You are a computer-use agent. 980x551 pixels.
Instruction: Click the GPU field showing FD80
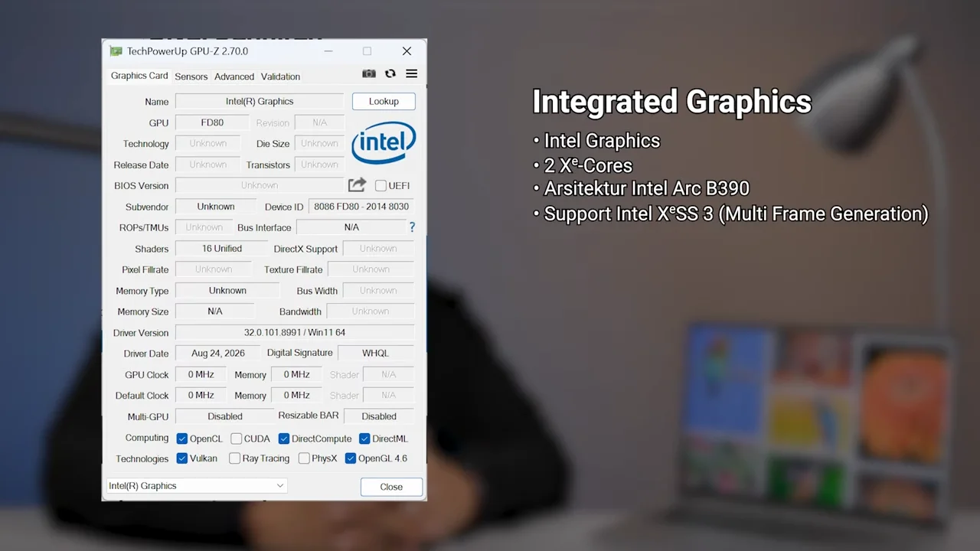pyautogui.click(x=212, y=122)
